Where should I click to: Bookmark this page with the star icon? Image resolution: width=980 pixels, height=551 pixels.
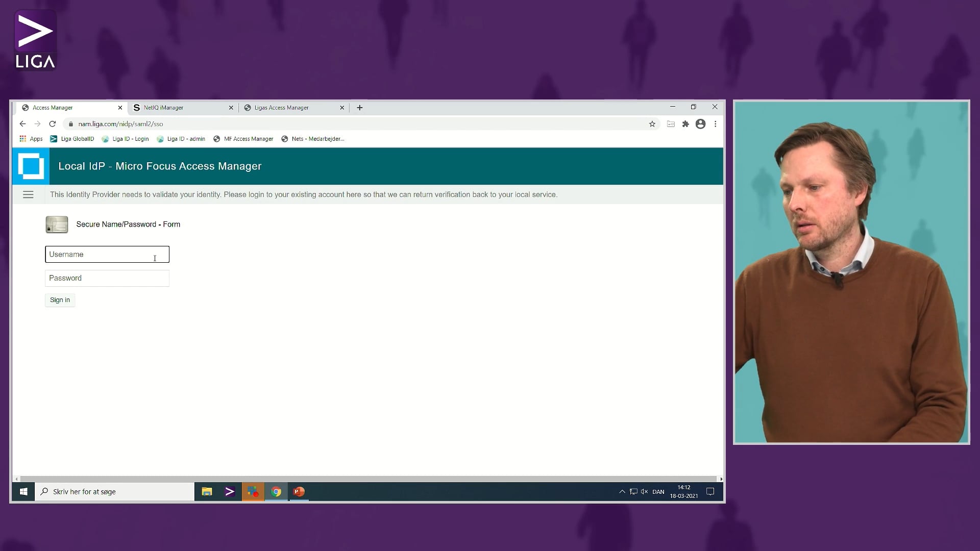click(x=652, y=124)
